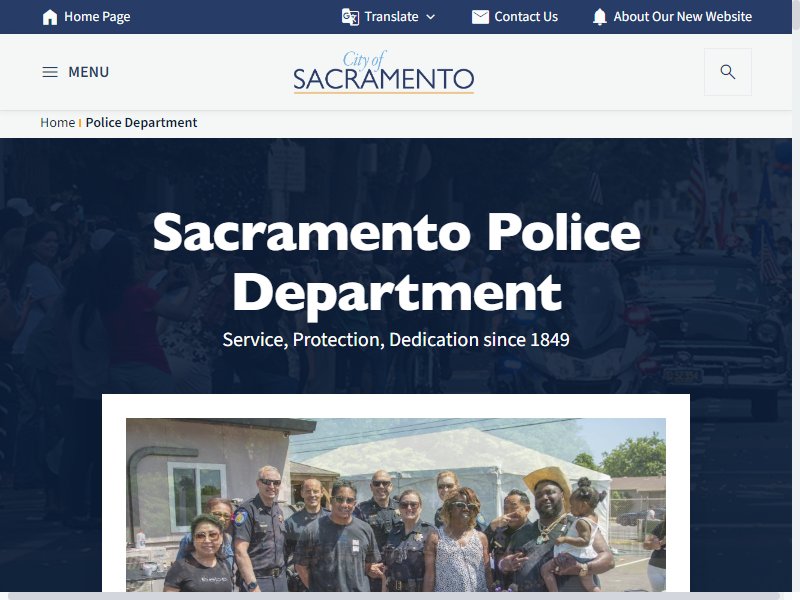Go to Home Page link text
800x600 pixels.
(x=97, y=17)
